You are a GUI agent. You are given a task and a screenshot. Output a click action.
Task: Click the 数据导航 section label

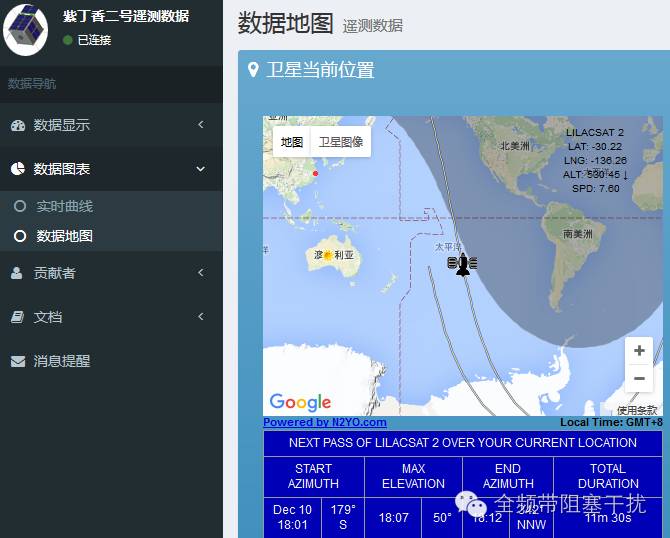pyautogui.click(x=32, y=84)
